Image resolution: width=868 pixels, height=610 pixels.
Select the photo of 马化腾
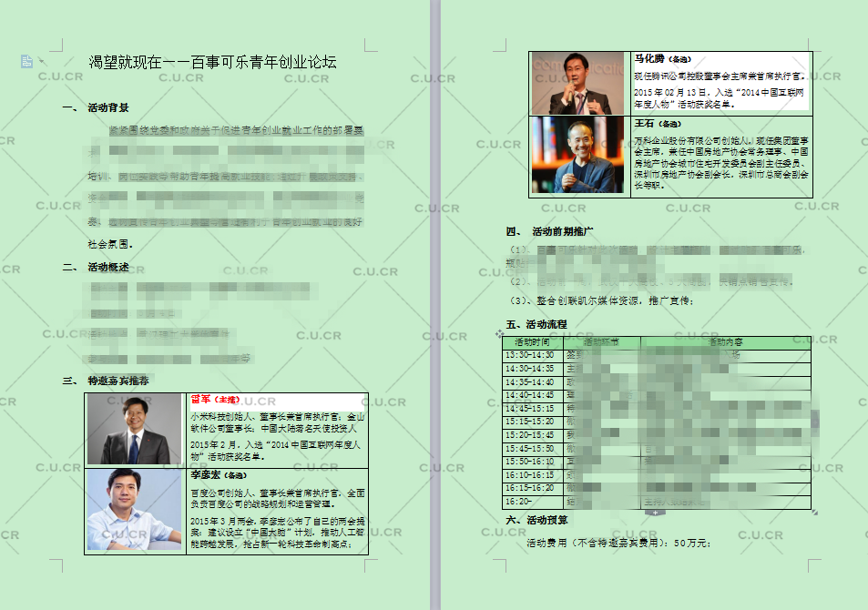click(578, 83)
